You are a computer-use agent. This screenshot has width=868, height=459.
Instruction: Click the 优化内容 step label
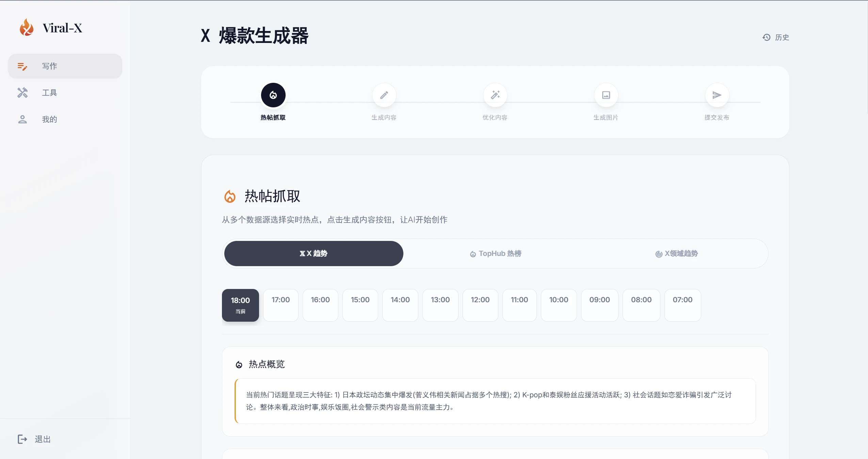coord(495,118)
